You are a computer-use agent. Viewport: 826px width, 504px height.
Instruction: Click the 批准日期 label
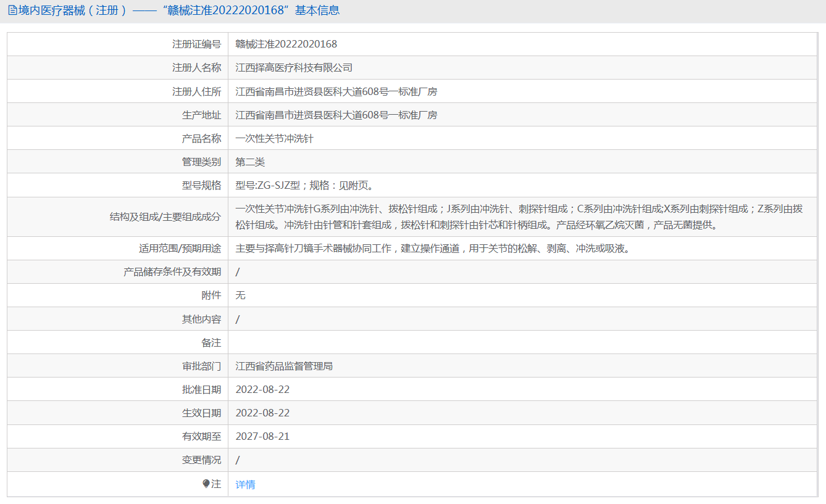click(x=201, y=389)
